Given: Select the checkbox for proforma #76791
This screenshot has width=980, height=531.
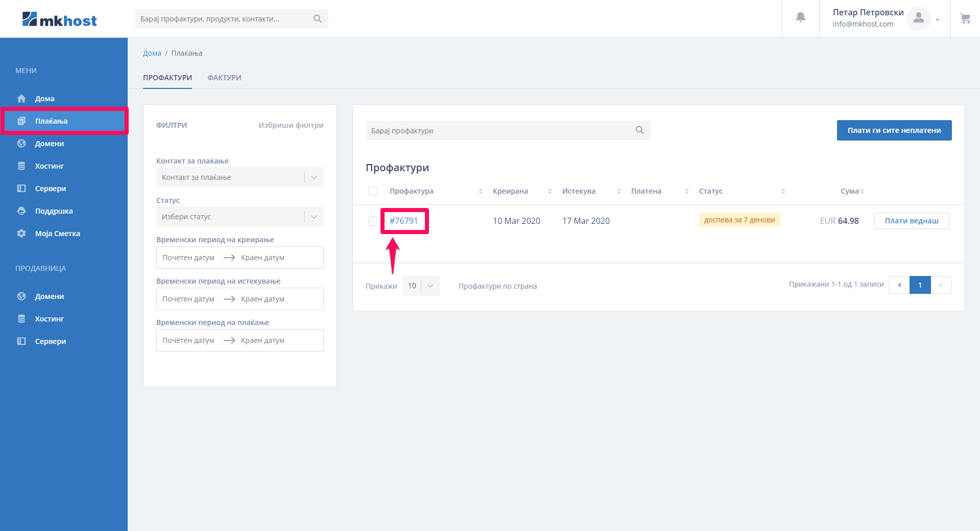Looking at the screenshot, I should [373, 221].
